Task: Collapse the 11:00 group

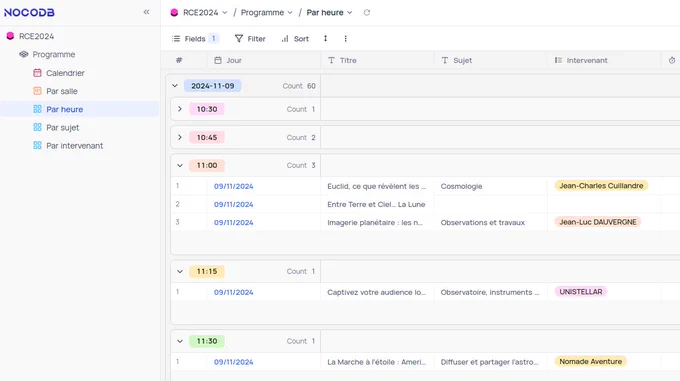Action: point(180,165)
